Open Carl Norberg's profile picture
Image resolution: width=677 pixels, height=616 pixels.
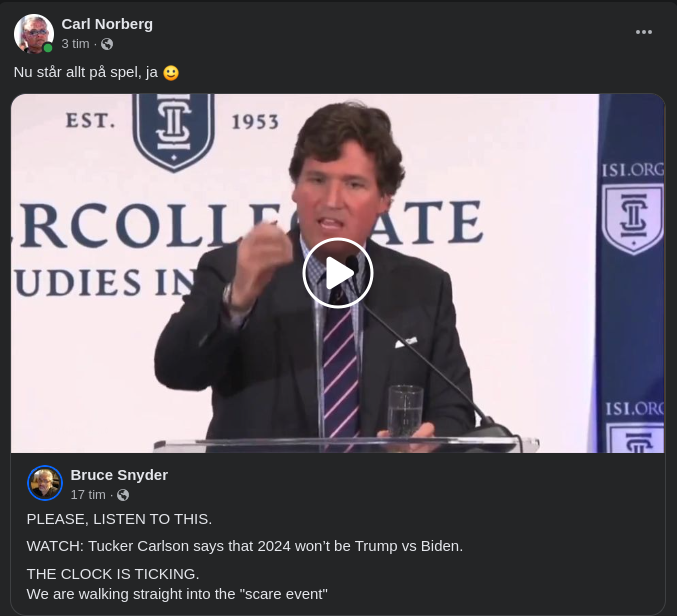point(33,33)
